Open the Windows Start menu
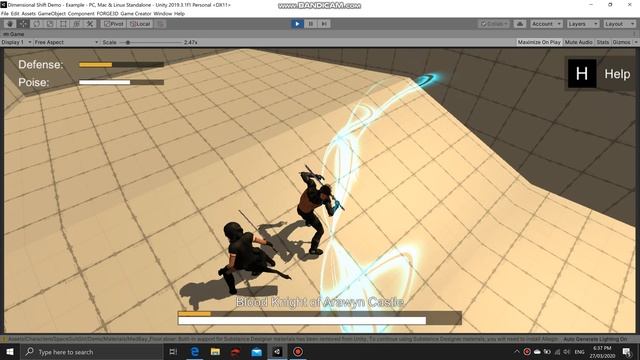The height and width of the screenshot is (360, 640). 10,351
